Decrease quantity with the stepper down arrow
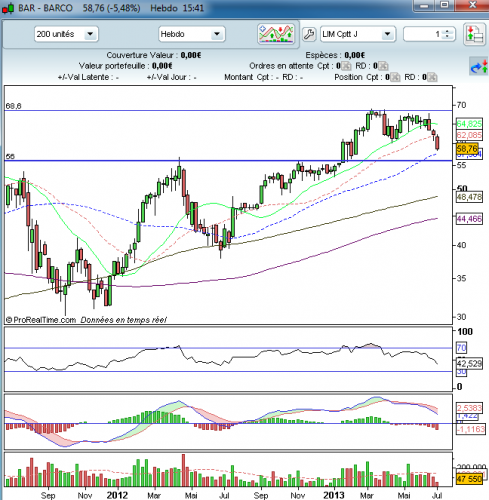This screenshot has height=500, width=489. pyautogui.click(x=447, y=37)
